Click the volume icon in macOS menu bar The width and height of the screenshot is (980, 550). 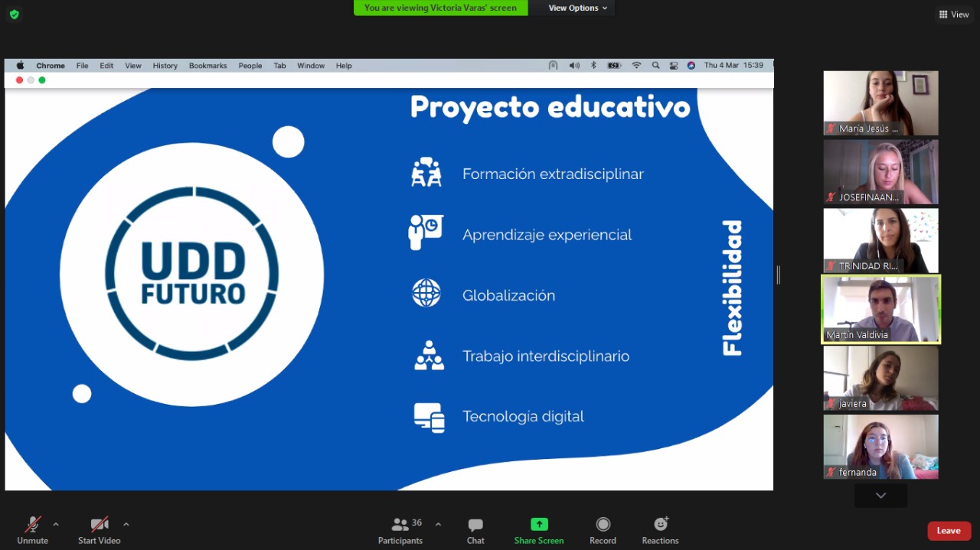(574, 66)
